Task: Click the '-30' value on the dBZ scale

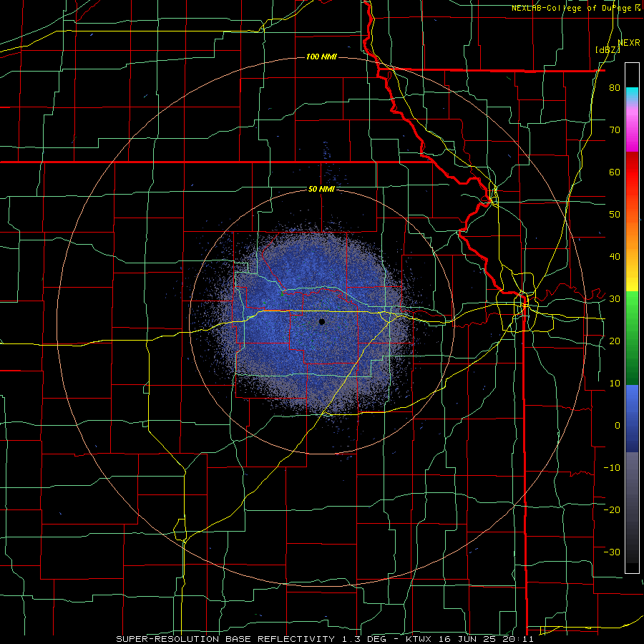Action: pyautogui.click(x=612, y=552)
